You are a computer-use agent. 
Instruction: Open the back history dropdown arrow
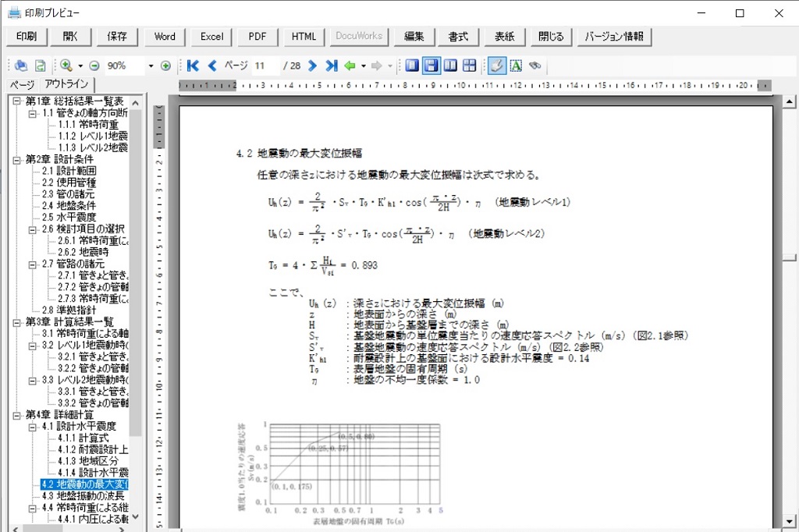tap(364, 66)
